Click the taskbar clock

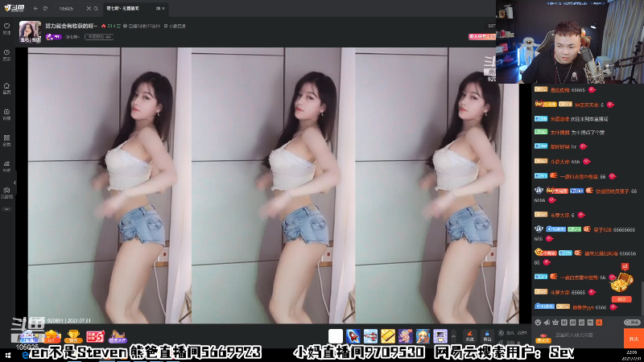click(632, 355)
